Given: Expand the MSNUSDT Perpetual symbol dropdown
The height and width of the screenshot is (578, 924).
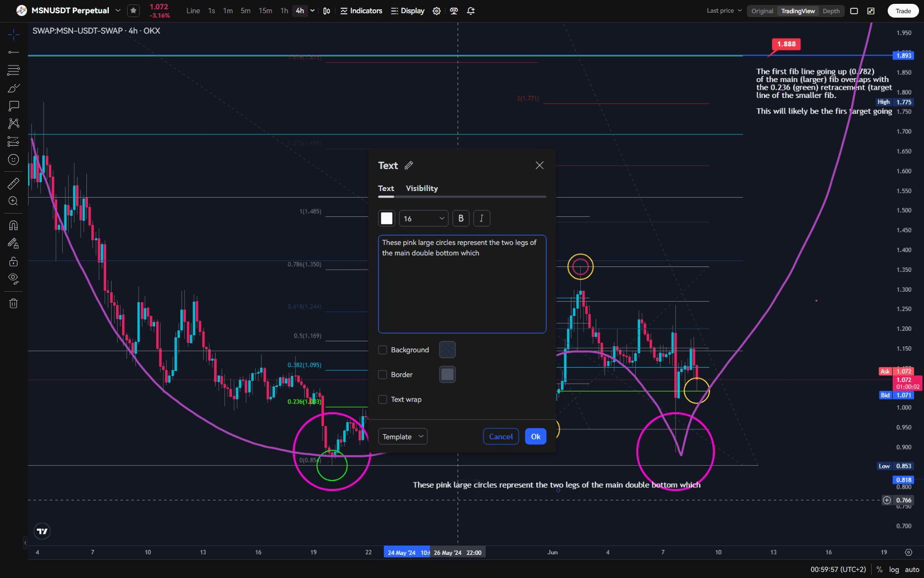Looking at the screenshot, I should click(x=118, y=10).
